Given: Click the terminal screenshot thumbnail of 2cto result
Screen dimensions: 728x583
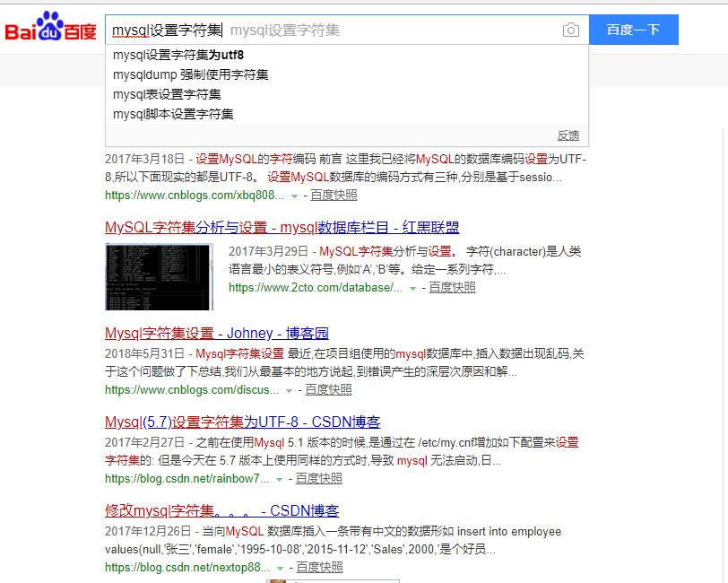Looking at the screenshot, I should click(x=159, y=276).
